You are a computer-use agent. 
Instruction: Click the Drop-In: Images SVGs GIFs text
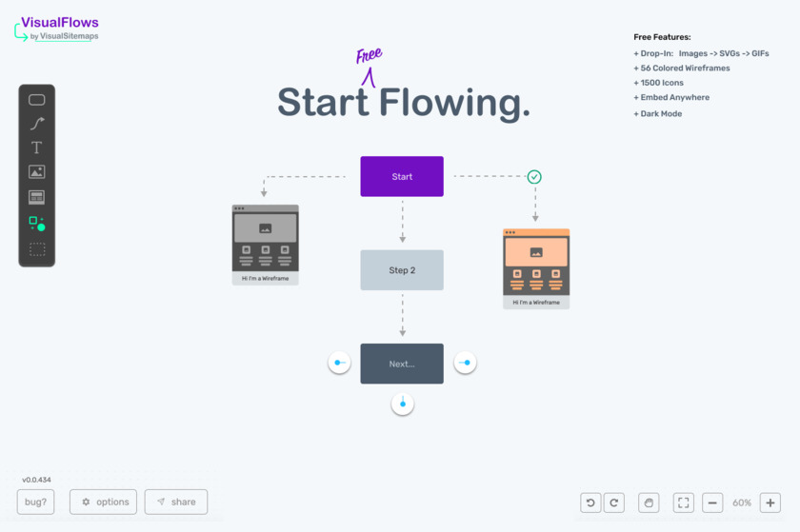point(701,53)
